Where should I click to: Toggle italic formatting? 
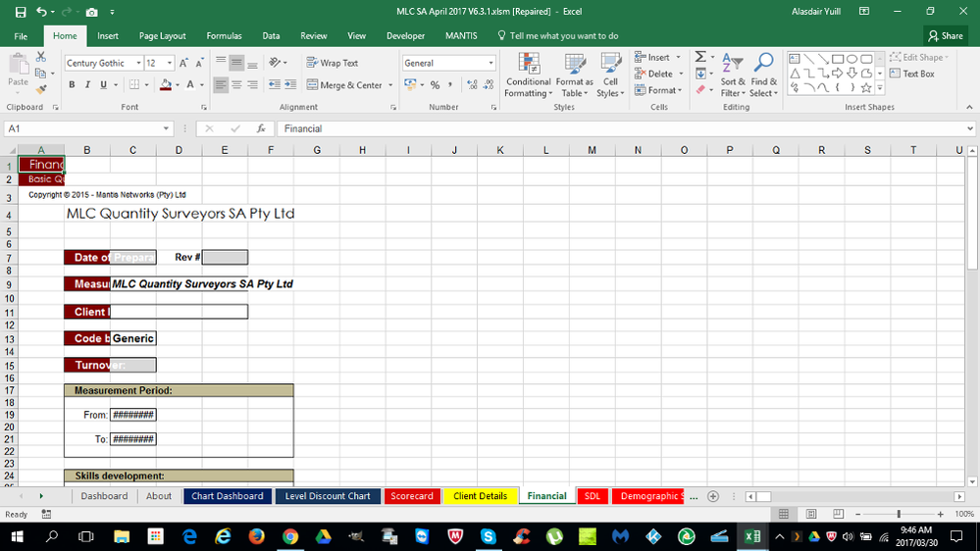(x=87, y=85)
